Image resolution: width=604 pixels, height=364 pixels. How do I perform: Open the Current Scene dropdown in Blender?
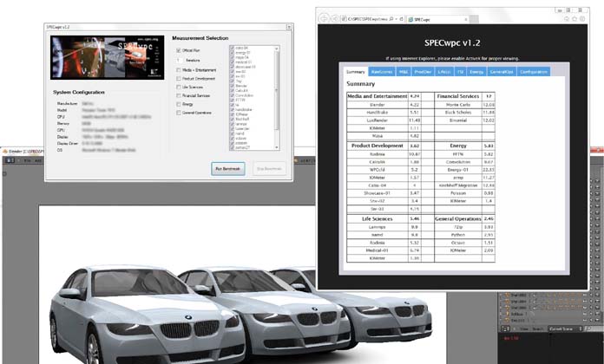(x=566, y=328)
